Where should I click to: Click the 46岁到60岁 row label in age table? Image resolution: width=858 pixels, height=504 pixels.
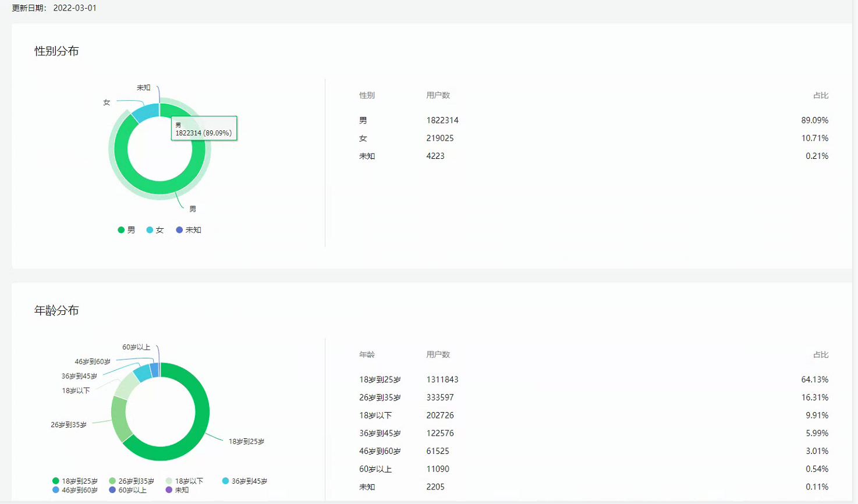click(x=380, y=451)
